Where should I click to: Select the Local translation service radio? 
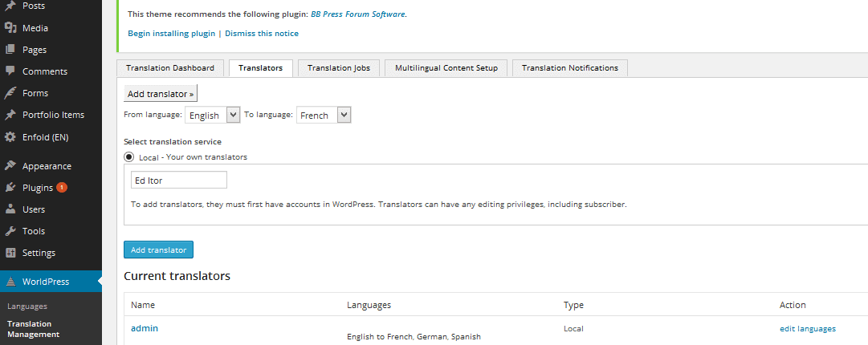(129, 157)
